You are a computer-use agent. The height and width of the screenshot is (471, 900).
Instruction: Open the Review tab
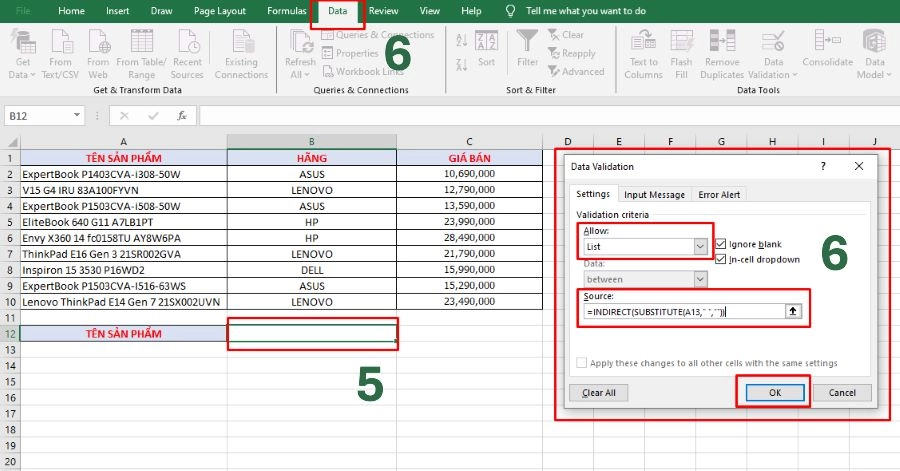tap(383, 11)
